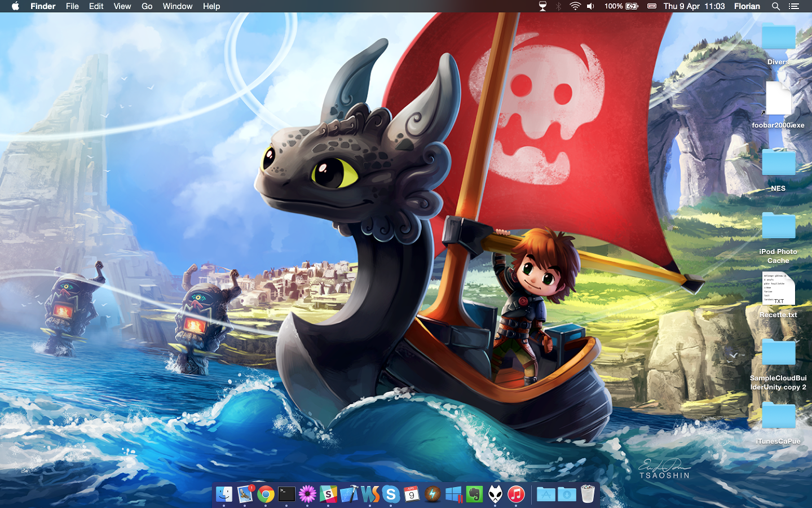Open the volume control in menu bar

coord(590,6)
